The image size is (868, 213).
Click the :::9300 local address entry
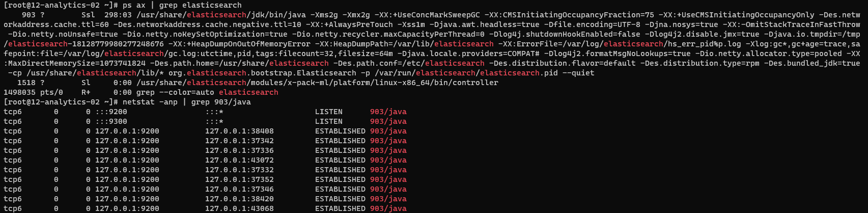111,121
